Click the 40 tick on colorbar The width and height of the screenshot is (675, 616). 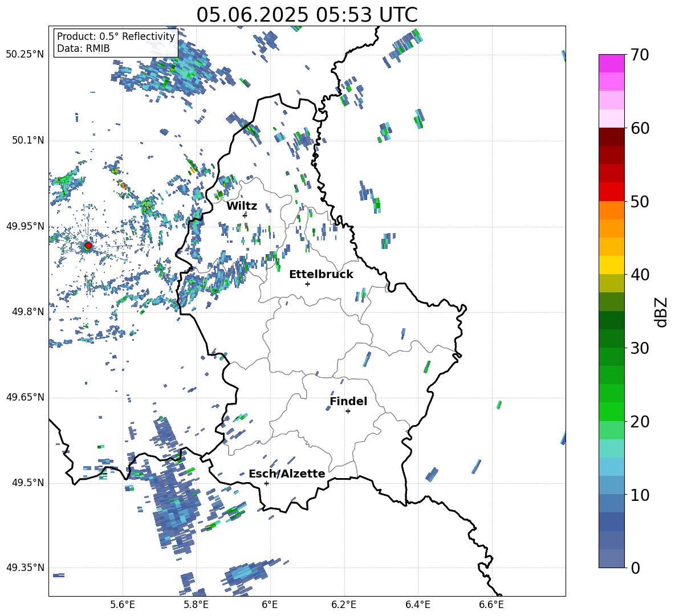[x=640, y=275]
